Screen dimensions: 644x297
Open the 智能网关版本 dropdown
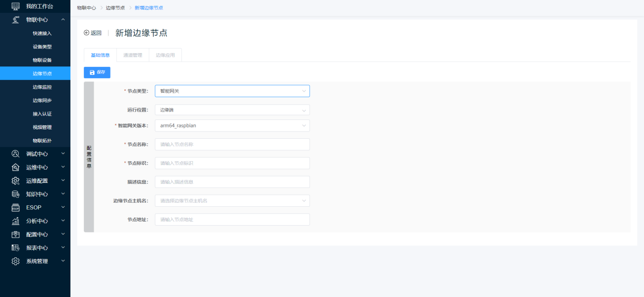(x=232, y=126)
